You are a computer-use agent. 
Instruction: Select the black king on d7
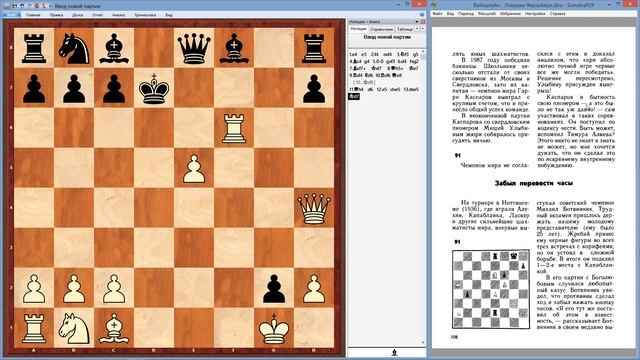point(154,88)
